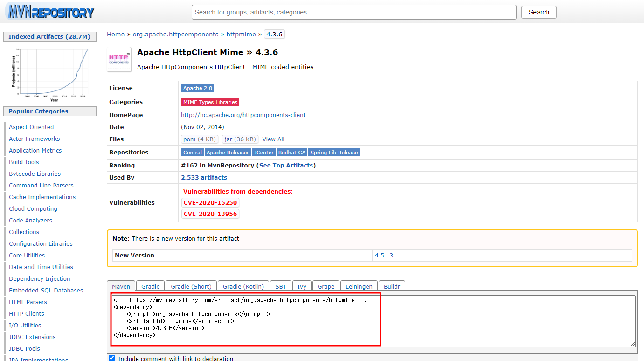
Task: Open the JCenter repository badge
Action: click(x=264, y=153)
